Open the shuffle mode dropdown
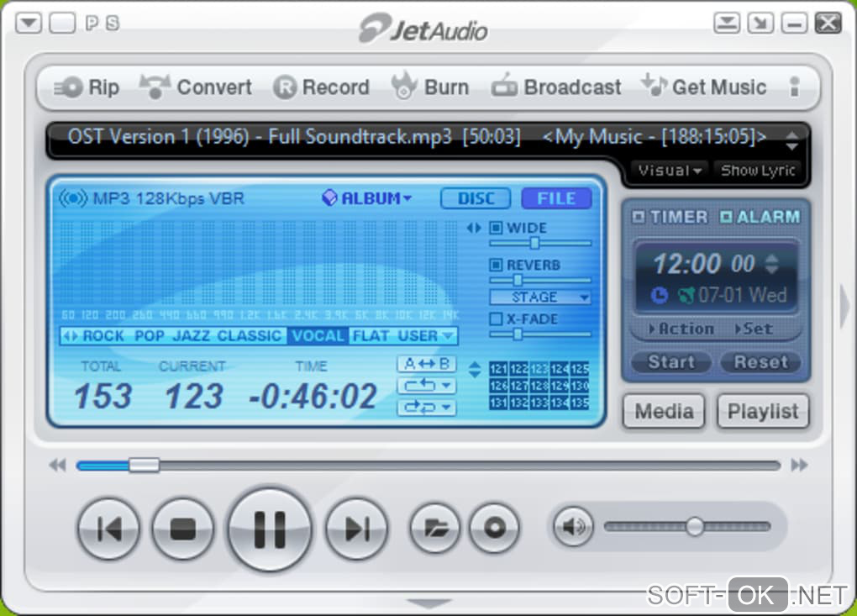857x616 pixels. pos(427,408)
